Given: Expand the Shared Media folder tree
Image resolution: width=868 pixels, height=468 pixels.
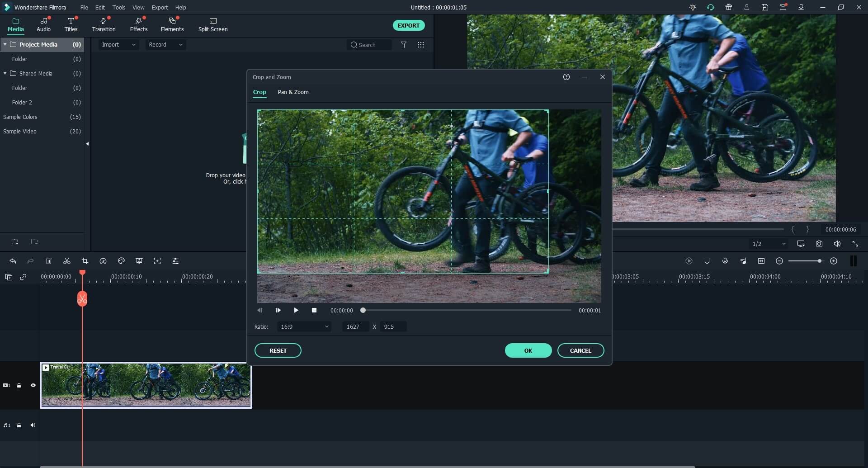Looking at the screenshot, I should [x=5, y=73].
